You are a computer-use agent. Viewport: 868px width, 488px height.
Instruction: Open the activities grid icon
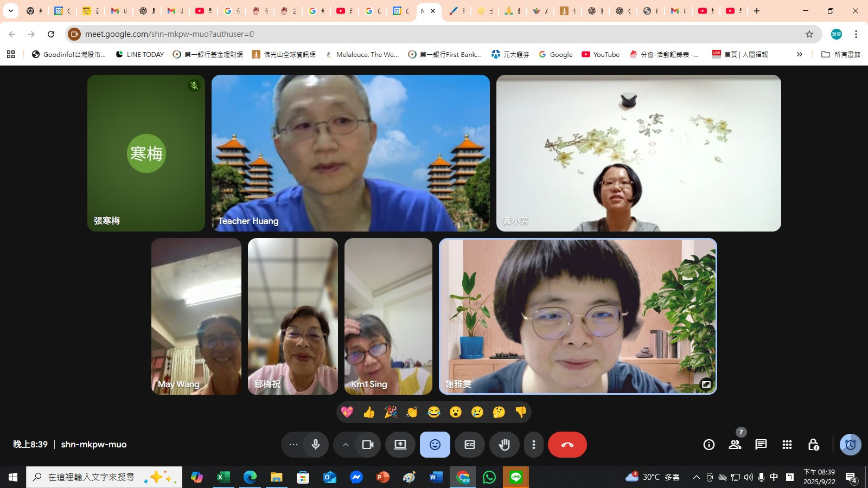tap(787, 445)
